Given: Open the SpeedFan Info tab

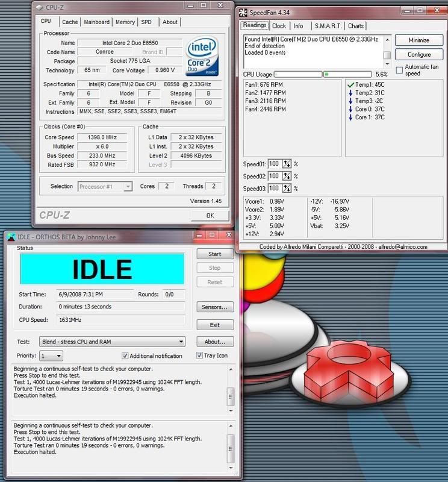Looking at the screenshot, I should tap(298, 26).
